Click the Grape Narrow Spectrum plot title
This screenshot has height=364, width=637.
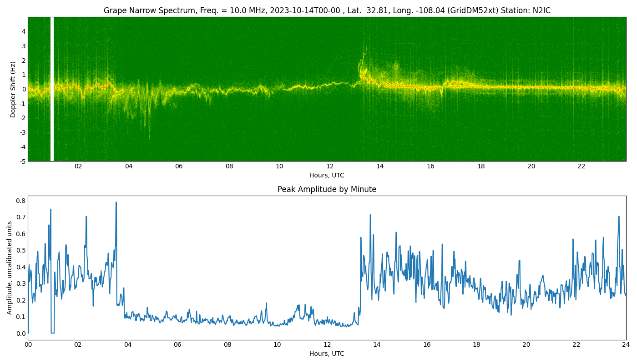pos(327,10)
